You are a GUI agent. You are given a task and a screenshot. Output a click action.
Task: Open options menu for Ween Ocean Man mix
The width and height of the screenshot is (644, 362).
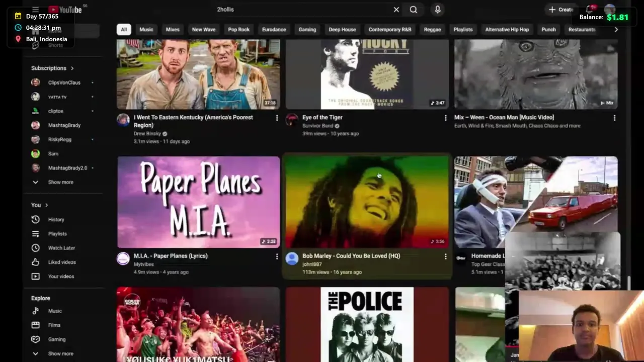614,118
